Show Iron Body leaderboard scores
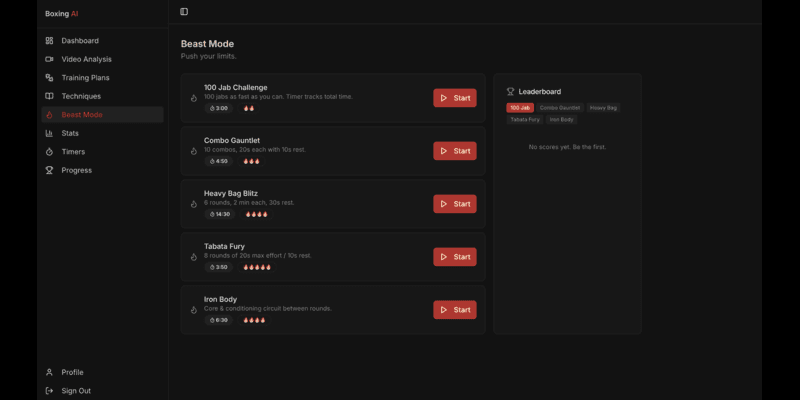Screen dimensions: 800x400 point(562,119)
